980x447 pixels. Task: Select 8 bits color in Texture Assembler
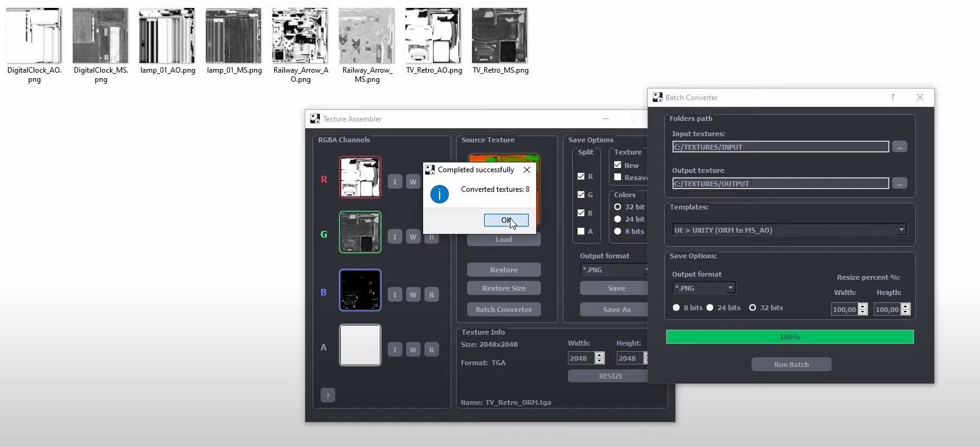[x=617, y=231]
